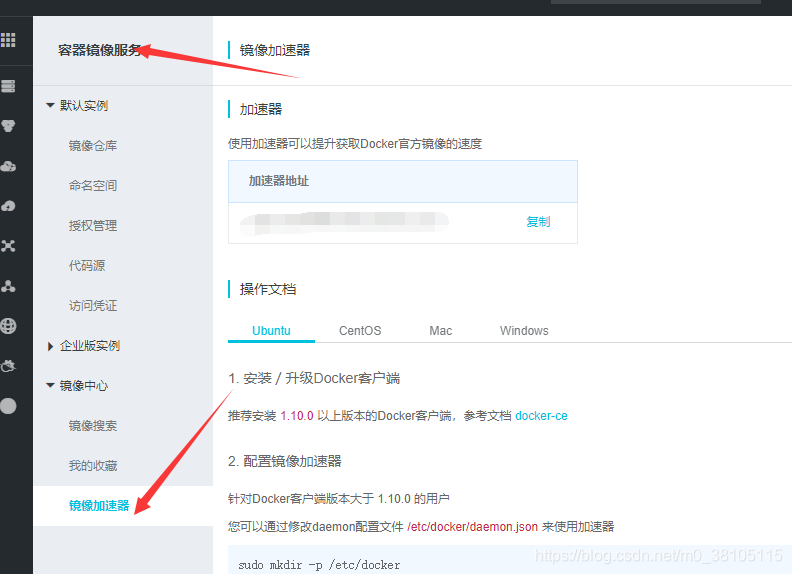The height and width of the screenshot is (574, 792).
Task: Click the 2. 配置镜像加速器 step heading
Action: coord(285,461)
